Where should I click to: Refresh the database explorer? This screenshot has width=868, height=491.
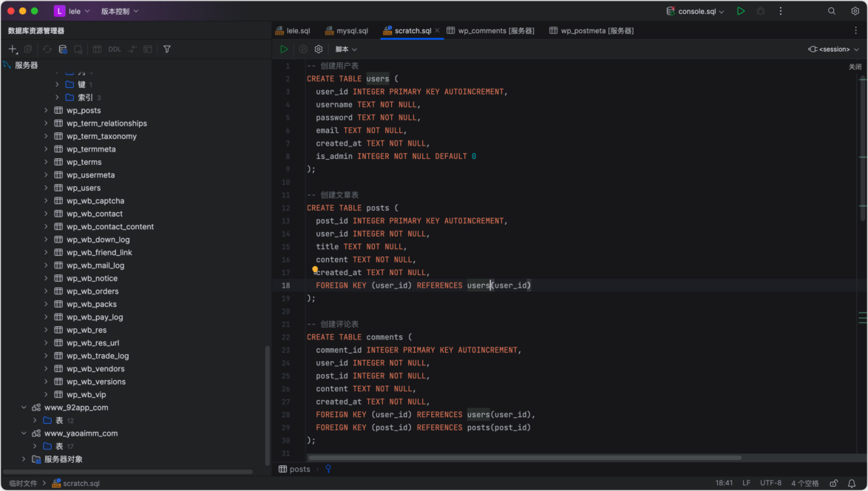pyautogui.click(x=47, y=50)
